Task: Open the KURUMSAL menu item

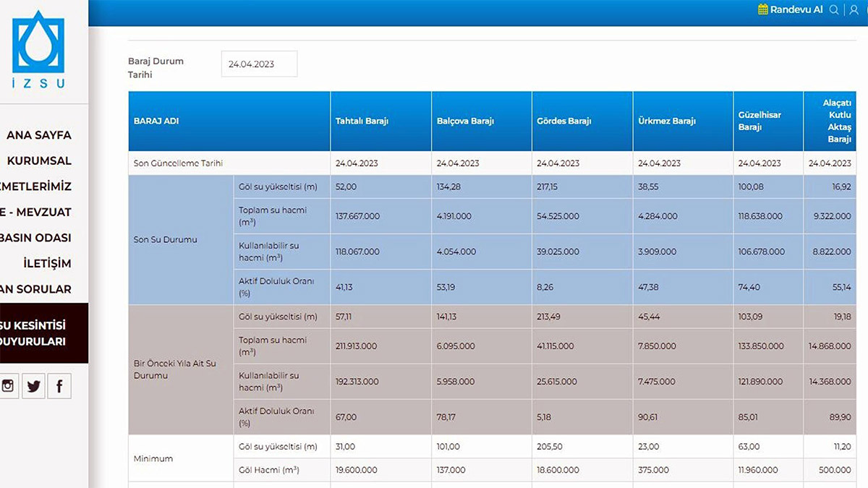Action: coord(39,160)
